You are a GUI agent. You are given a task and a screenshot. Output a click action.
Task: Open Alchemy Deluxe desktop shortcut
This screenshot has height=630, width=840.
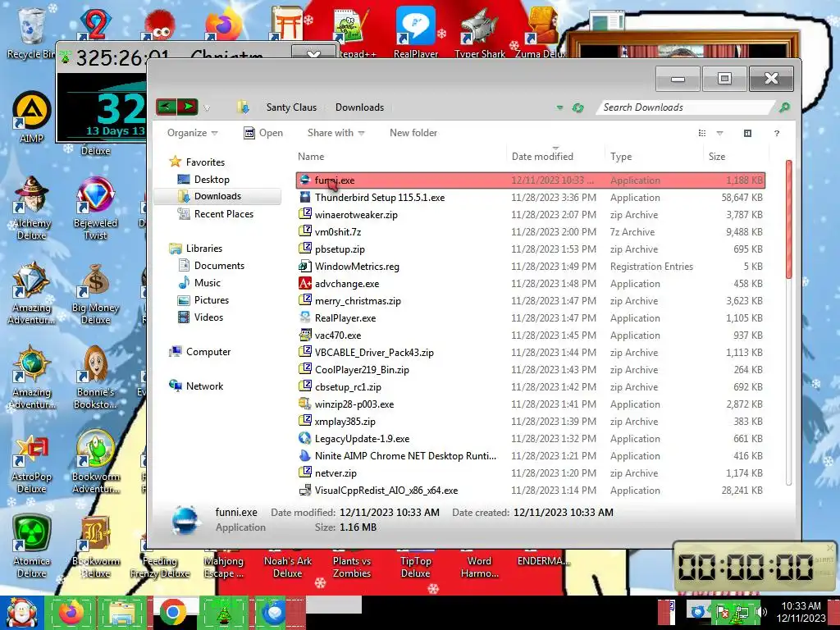tap(32, 208)
